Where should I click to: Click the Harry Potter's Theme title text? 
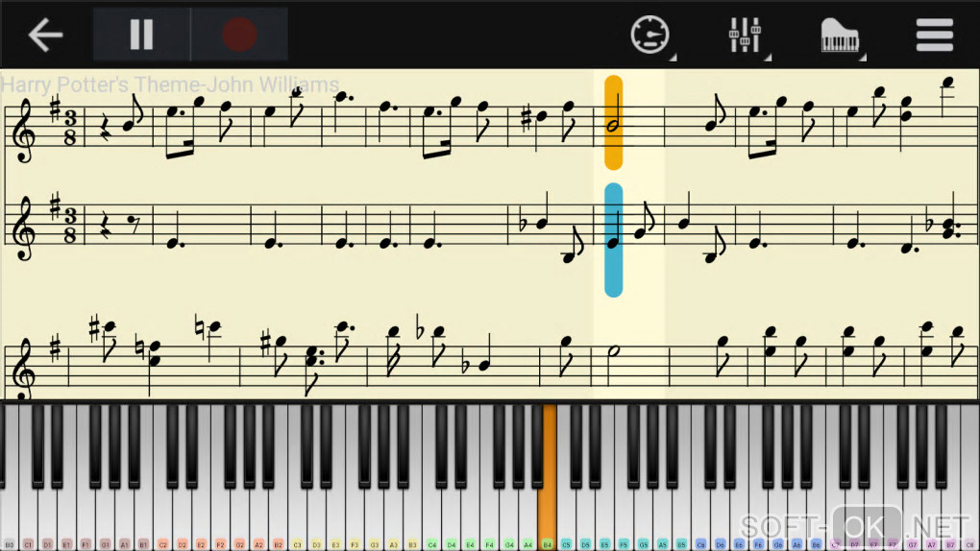click(x=170, y=84)
